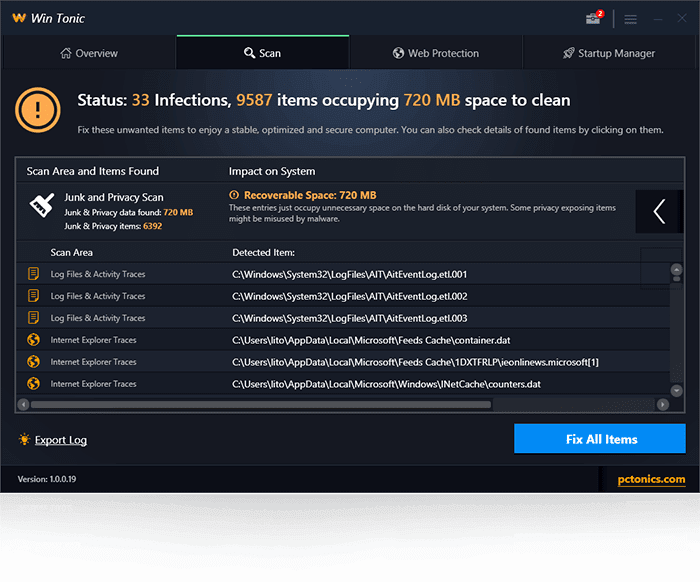Click the vertical scrollbar down arrow
Screen dimensions: 700x582
point(676,391)
